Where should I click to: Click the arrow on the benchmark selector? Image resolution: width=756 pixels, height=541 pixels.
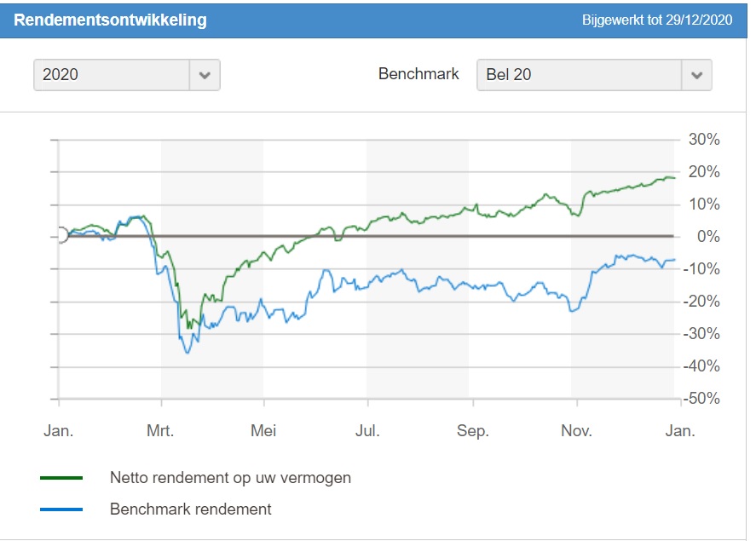point(696,75)
